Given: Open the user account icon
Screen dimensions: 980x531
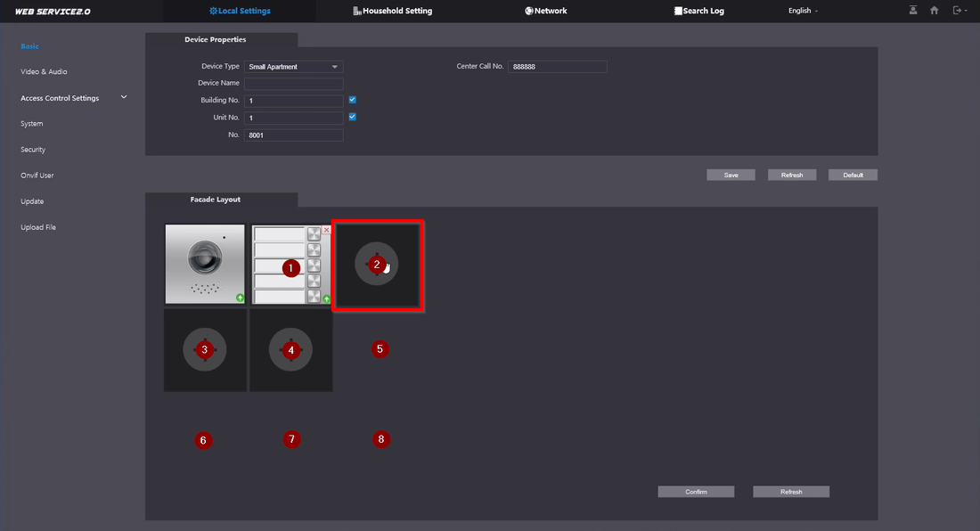Looking at the screenshot, I should [913, 10].
